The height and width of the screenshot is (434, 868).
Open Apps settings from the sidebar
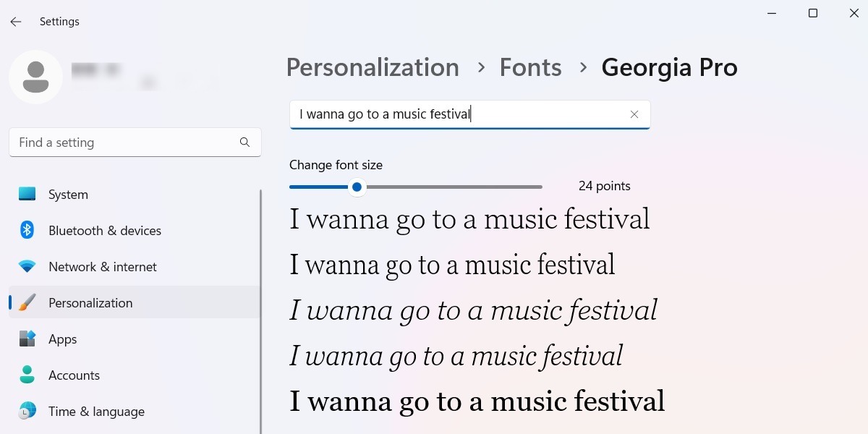point(62,339)
